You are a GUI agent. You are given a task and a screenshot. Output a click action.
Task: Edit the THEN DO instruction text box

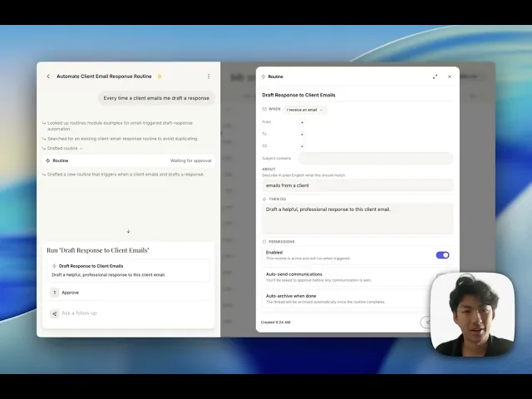(357, 219)
